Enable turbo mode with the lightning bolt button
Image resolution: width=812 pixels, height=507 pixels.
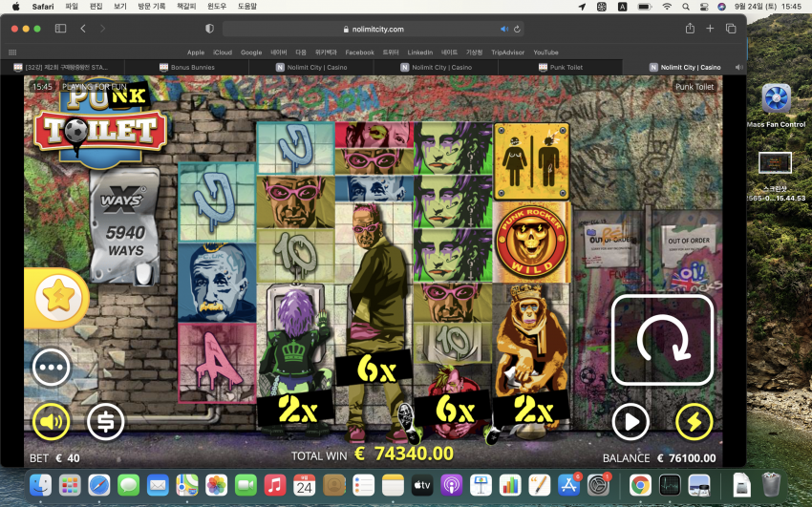694,422
